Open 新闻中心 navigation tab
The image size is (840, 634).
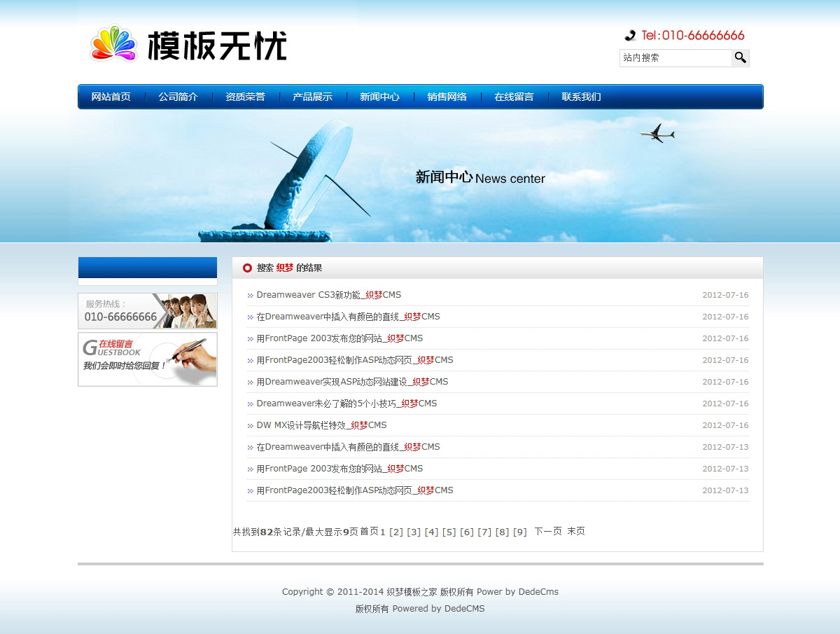coord(379,97)
